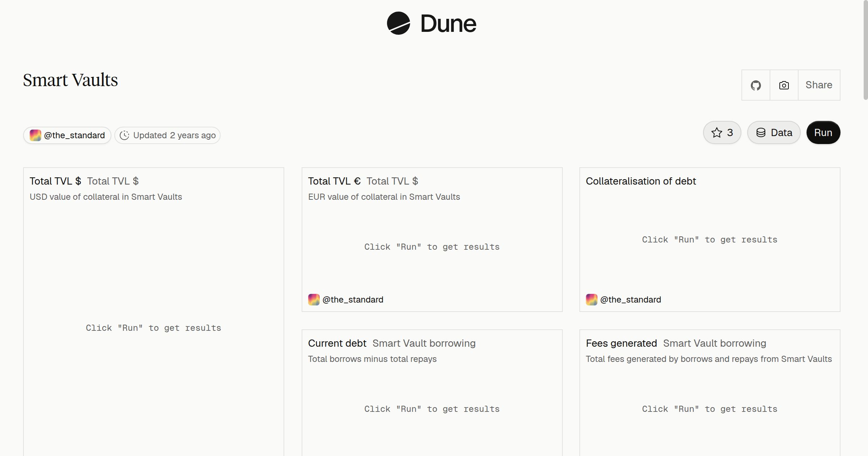Image resolution: width=868 pixels, height=456 pixels.
Task: Click the Run prompt in Total TVL $ panel
Action: pyautogui.click(x=153, y=328)
